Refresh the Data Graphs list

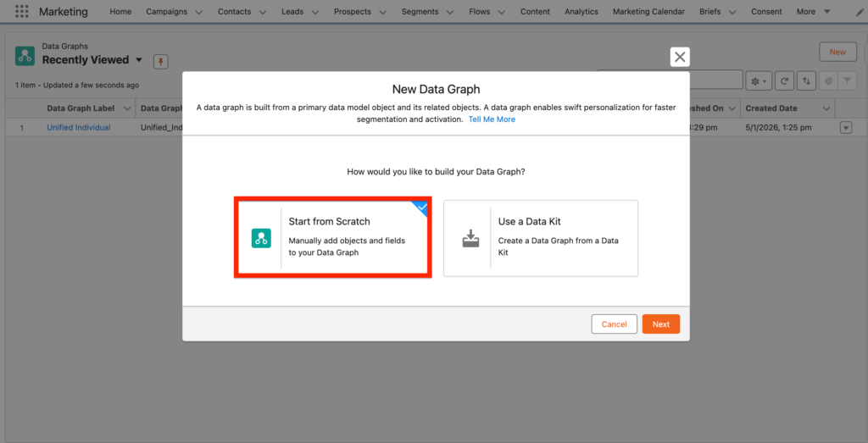coord(785,80)
